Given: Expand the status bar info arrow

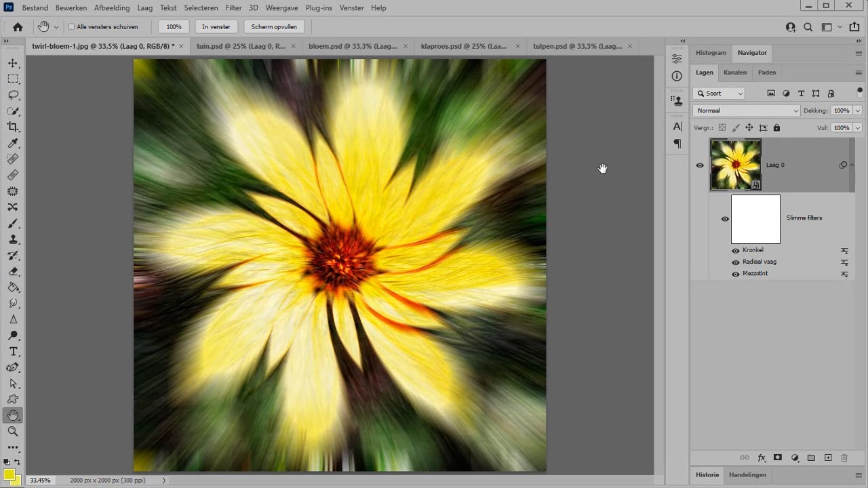Looking at the screenshot, I should click(x=163, y=480).
